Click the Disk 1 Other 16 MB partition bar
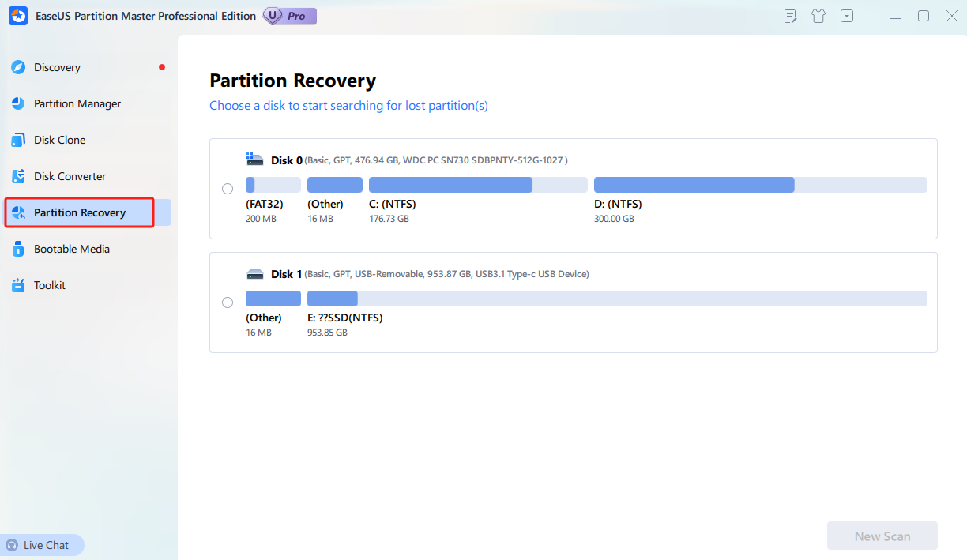Screen dimensions: 967x560 pos(273,299)
